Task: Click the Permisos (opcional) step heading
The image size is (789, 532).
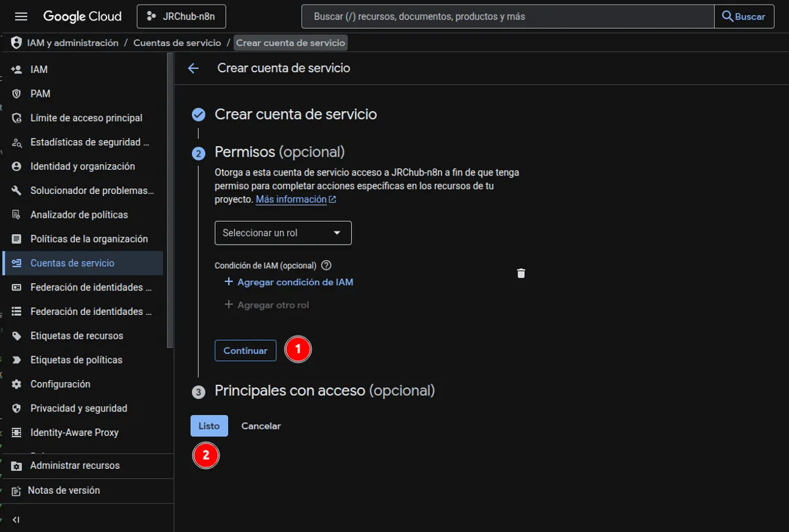Action: [x=279, y=152]
